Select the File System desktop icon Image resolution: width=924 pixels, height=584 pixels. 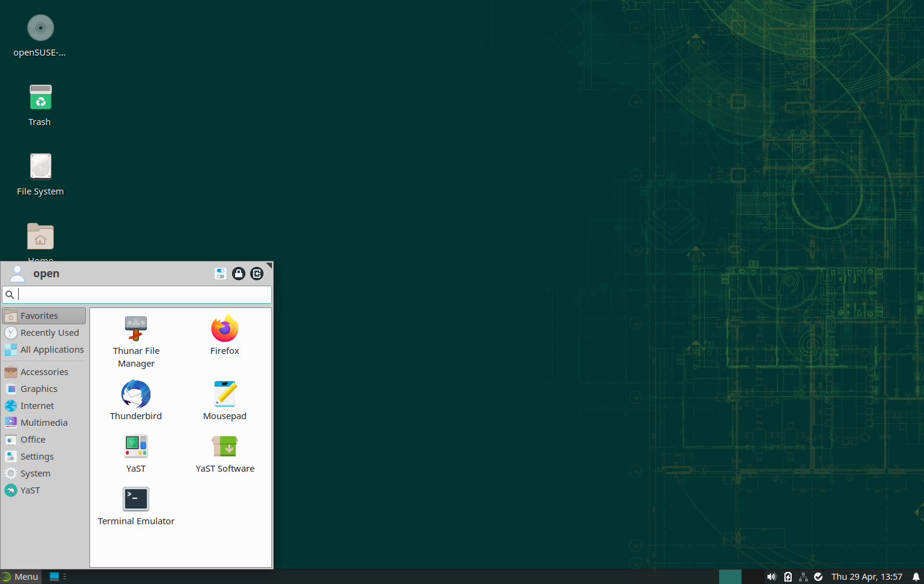pyautogui.click(x=40, y=174)
